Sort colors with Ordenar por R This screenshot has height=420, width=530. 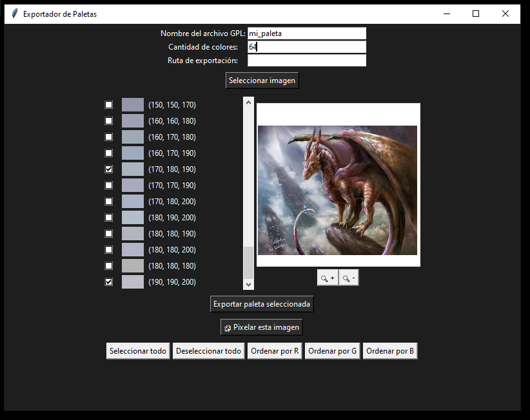[x=275, y=351]
